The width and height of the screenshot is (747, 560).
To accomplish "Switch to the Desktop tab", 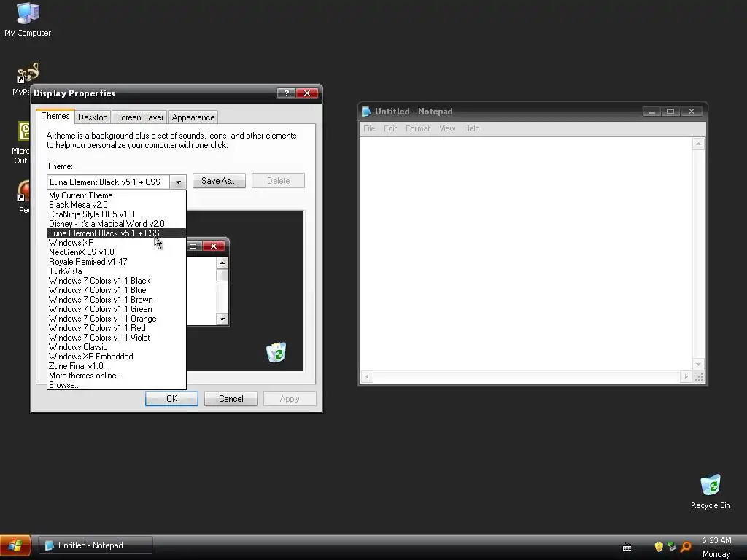I will pos(93,117).
